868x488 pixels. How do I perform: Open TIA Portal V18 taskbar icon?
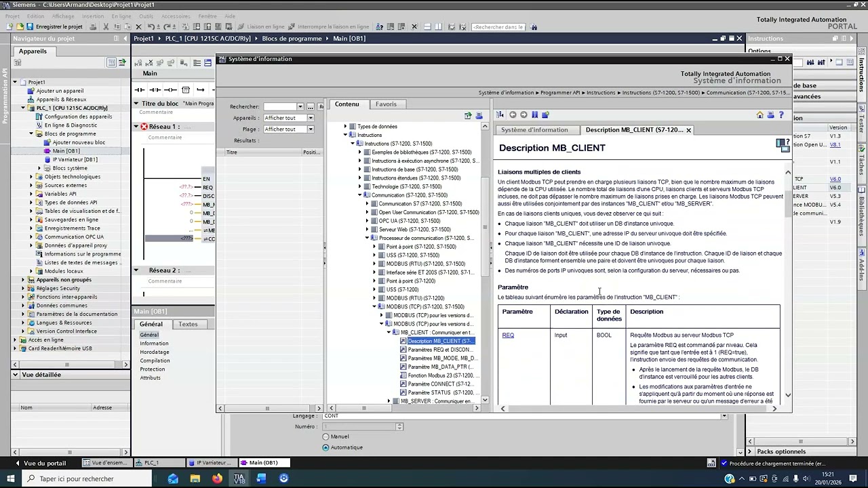(239, 479)
